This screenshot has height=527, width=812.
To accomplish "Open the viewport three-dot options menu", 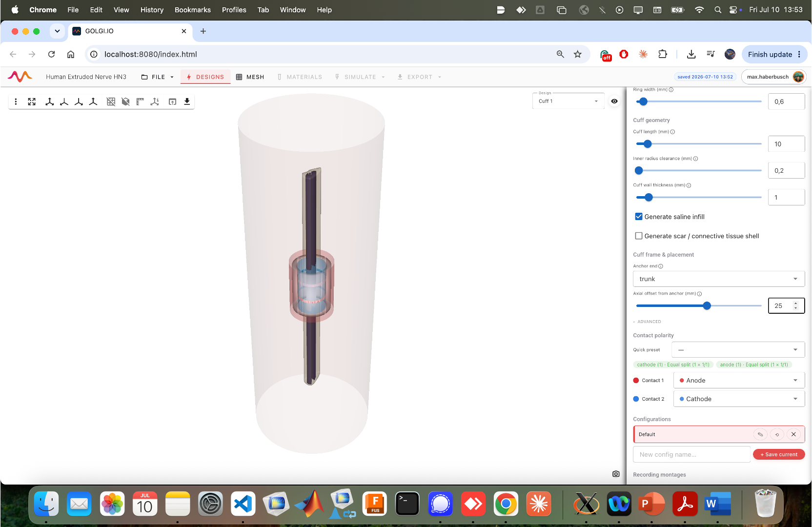I will click(x=16, y=101).
